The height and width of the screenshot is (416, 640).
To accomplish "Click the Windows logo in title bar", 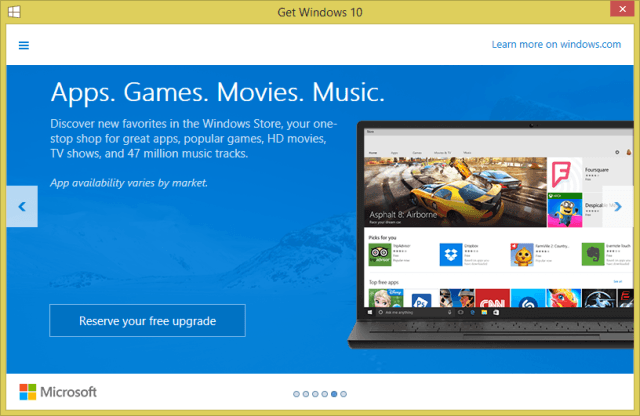I will 11,11.
